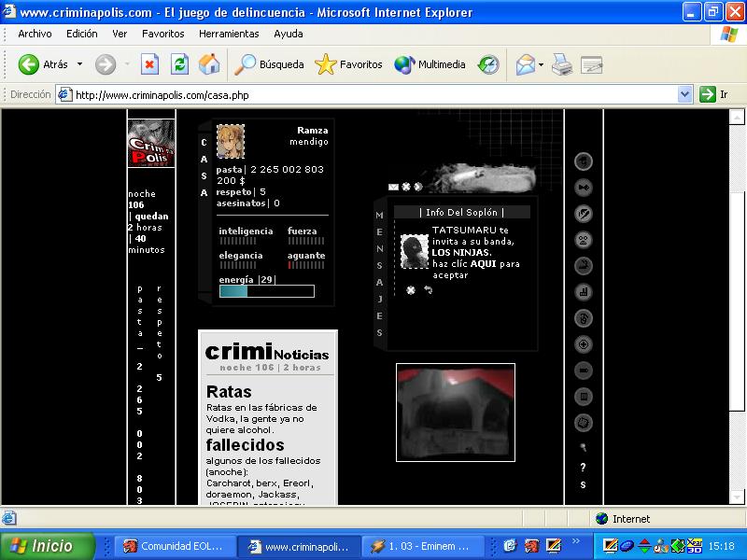
Task: Go to the browser Home page icon
Action: [209, 64]
